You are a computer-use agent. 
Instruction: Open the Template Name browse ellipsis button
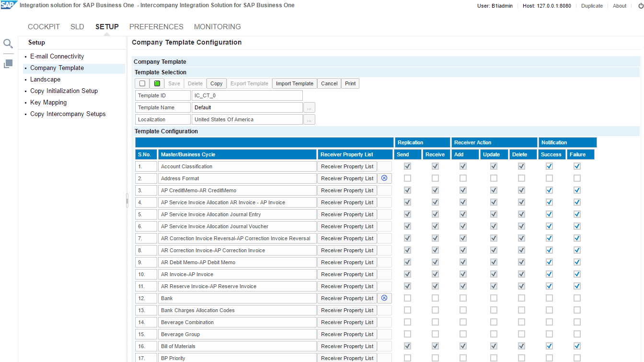[x=310, y=107]
